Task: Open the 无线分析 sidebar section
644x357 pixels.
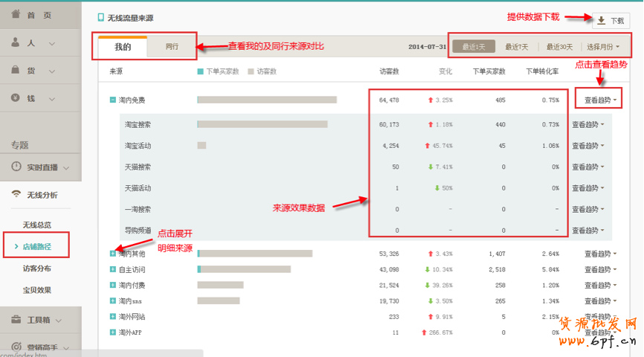Action: (41, 195)
